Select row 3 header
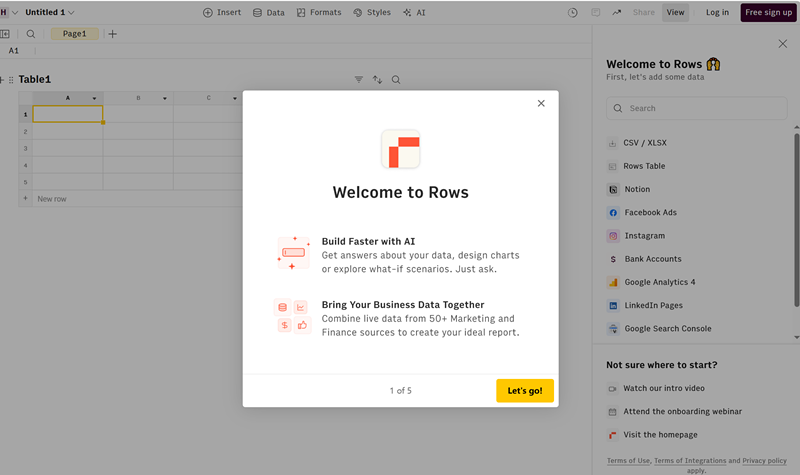Viewport: 800px width, 475px height. [x=26, y=148]
